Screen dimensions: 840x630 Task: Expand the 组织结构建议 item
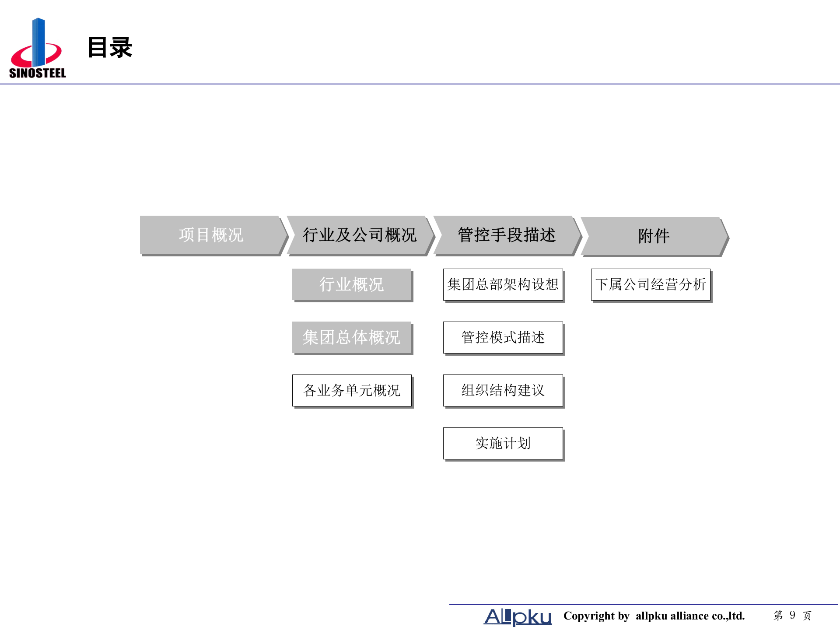[x=503, y=391]
